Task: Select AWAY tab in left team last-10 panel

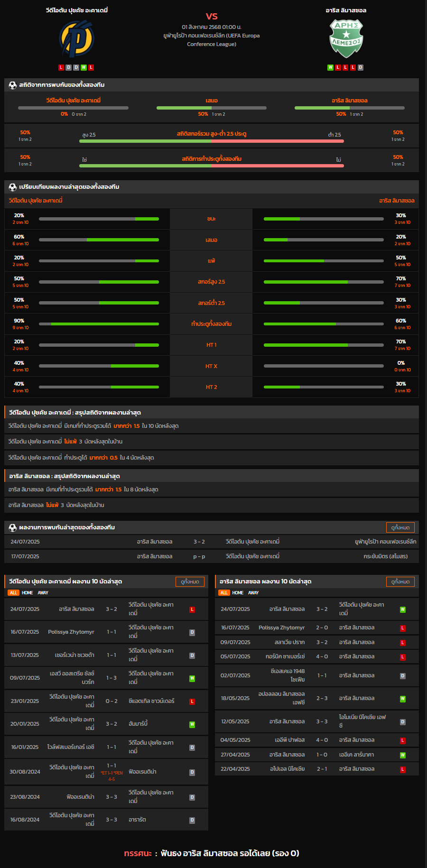Action: click(x=43, y=593)
